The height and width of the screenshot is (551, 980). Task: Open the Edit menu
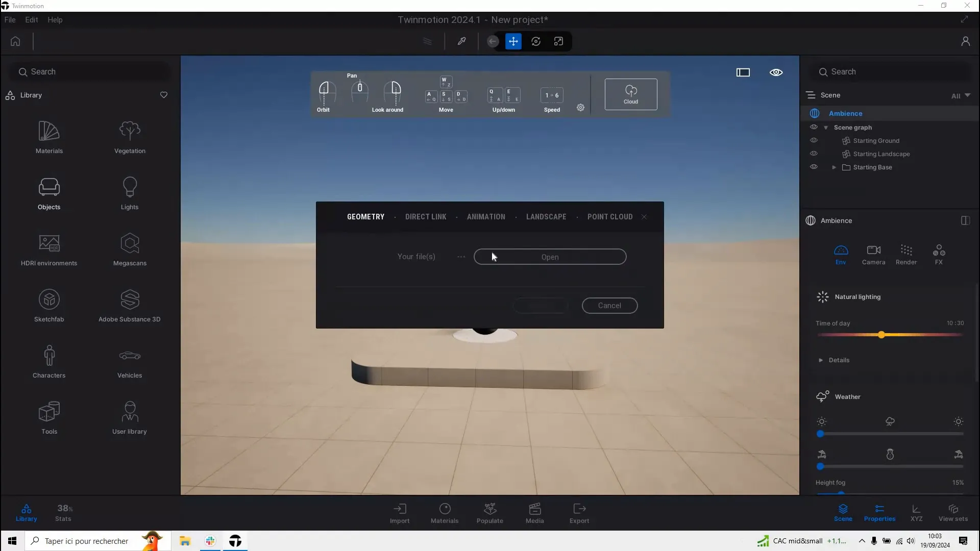pyautogui.click(x=32, y=20)
